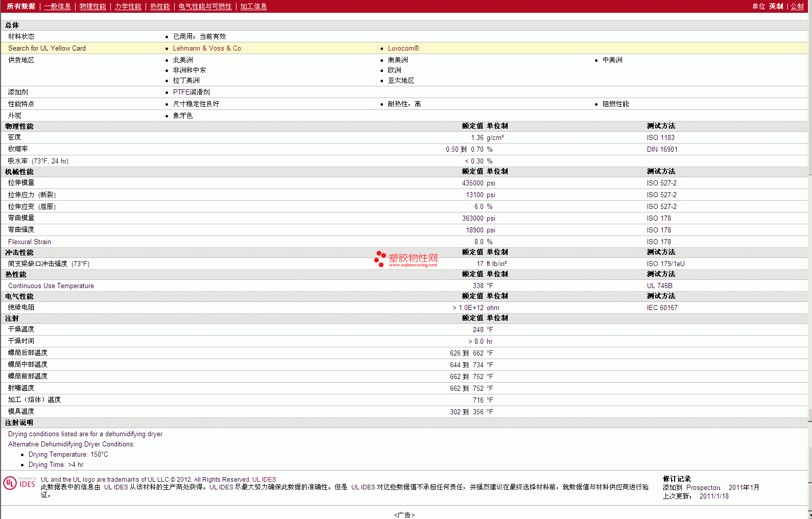
Task: Click the 亚太地区 region entry
Action: [401, 80]
